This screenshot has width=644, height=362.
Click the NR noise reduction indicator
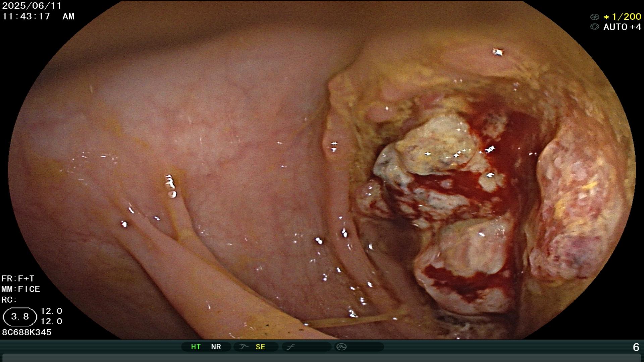[x=216, y=347]
